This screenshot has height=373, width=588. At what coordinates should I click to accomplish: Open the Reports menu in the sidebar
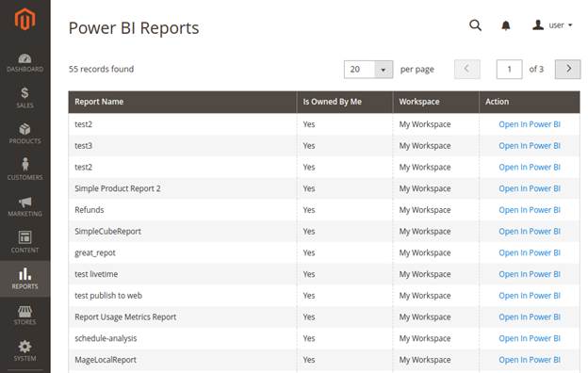click(24, 279)
